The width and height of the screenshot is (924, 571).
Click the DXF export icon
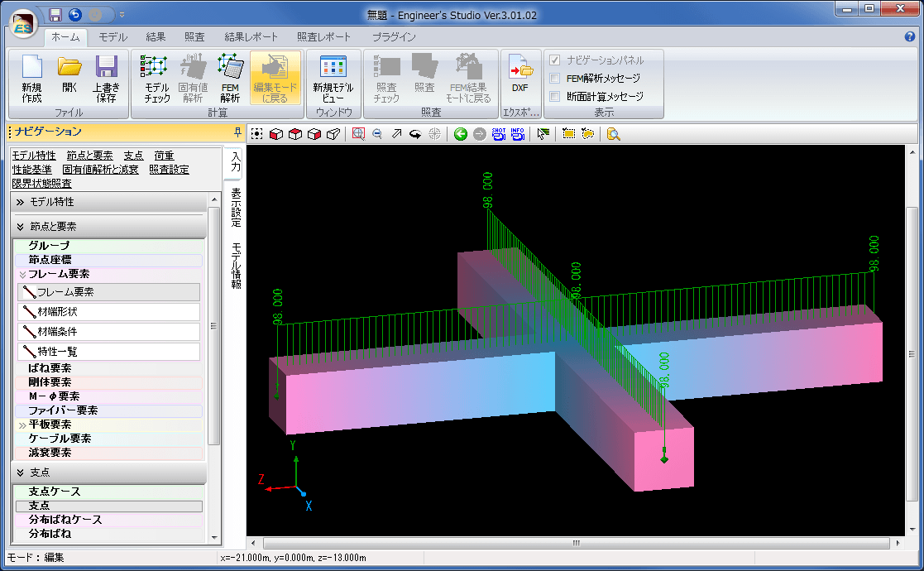point(519,74)
